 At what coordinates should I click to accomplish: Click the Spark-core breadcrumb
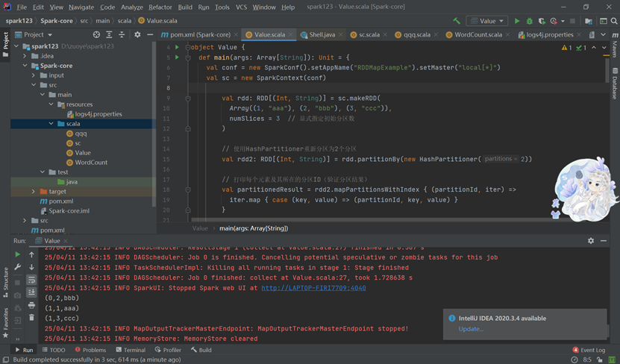(57, 21)
